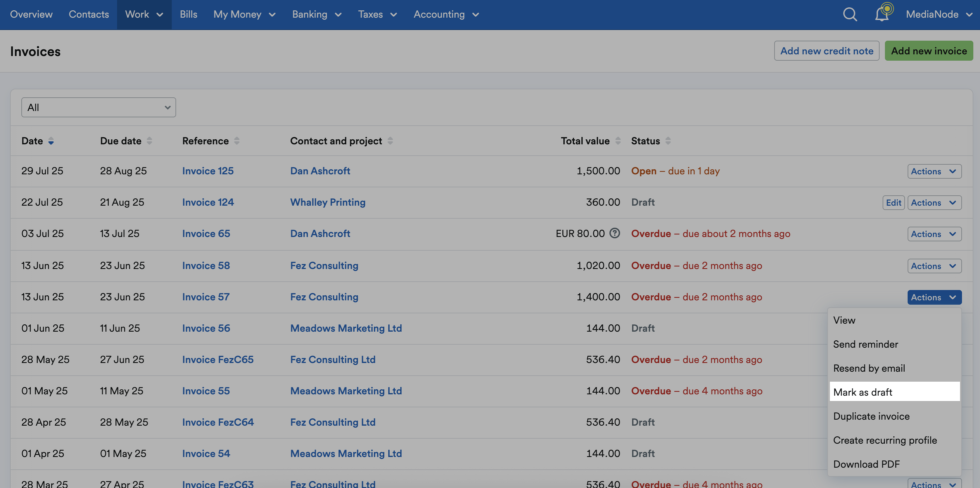
Task: Open Fez Consulting Ltd on Invoice FezC65
Action: click(333, 360)
